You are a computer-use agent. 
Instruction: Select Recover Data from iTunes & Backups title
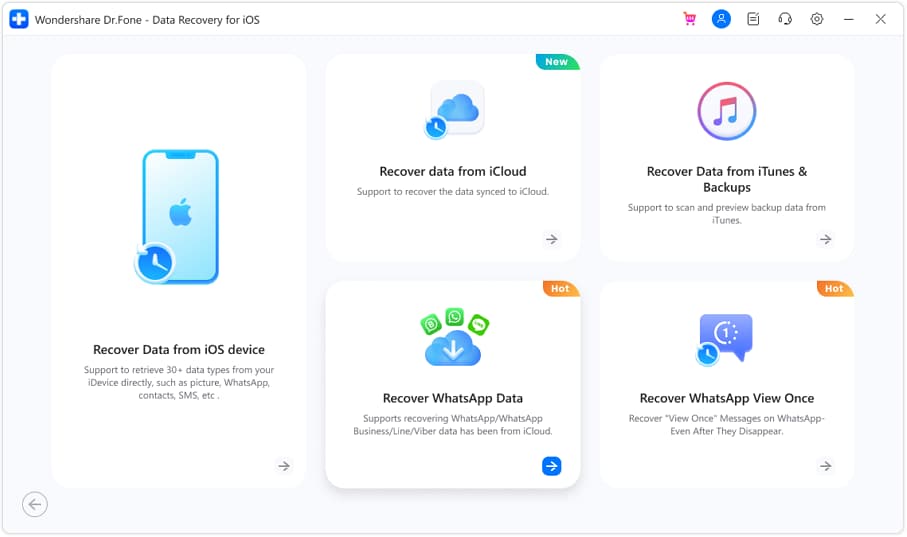click(x=727, y=179)
